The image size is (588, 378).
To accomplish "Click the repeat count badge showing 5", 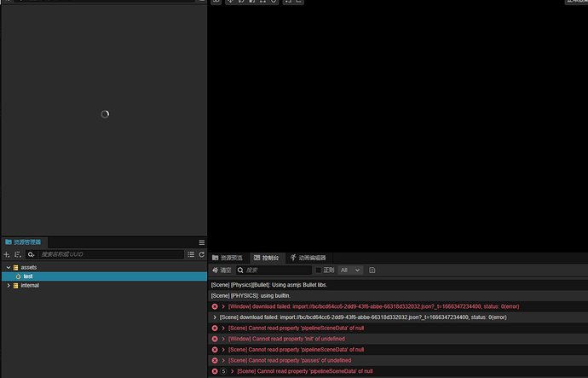I will [223, 371].
